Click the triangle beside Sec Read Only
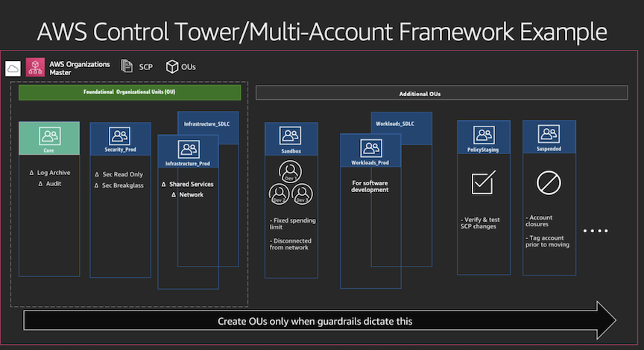 tap(97, 174)
